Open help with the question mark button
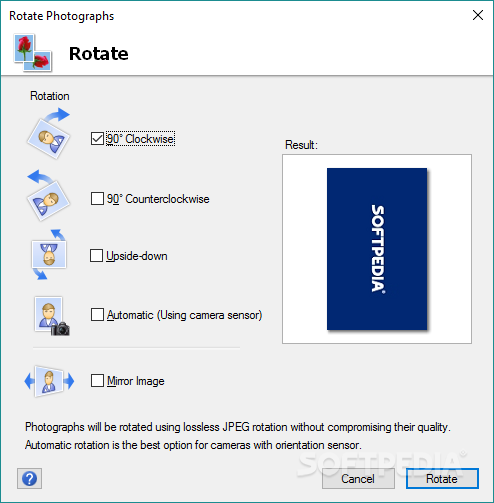This screenshot has width=494, height=503. click(x=29, y=479)
